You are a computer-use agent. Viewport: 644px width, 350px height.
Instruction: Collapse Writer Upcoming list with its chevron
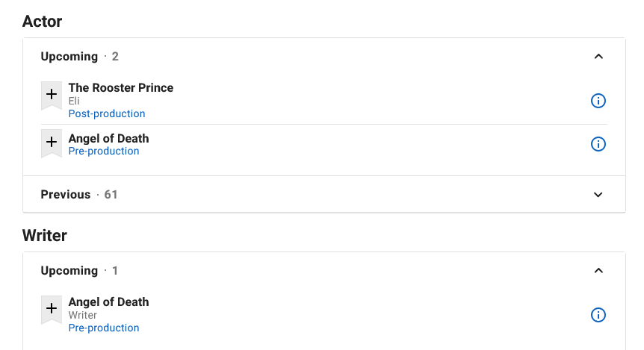coord(598,271)
